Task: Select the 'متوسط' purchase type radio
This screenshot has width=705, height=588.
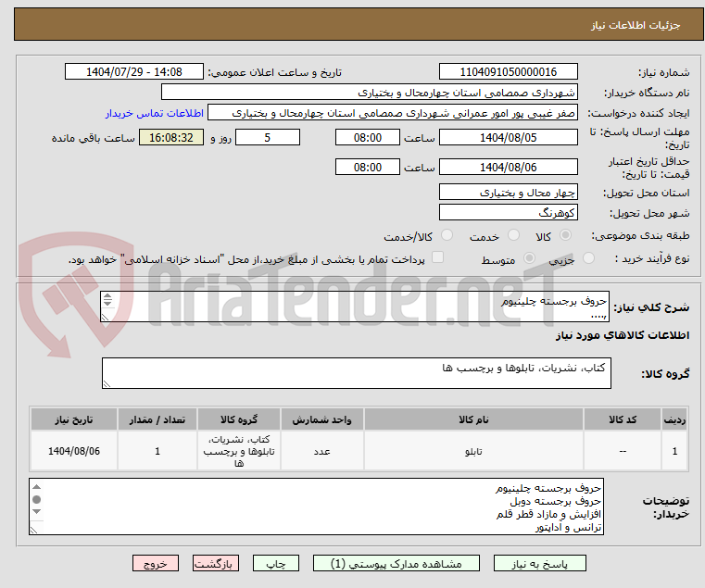Action: (x=530, y=258)
